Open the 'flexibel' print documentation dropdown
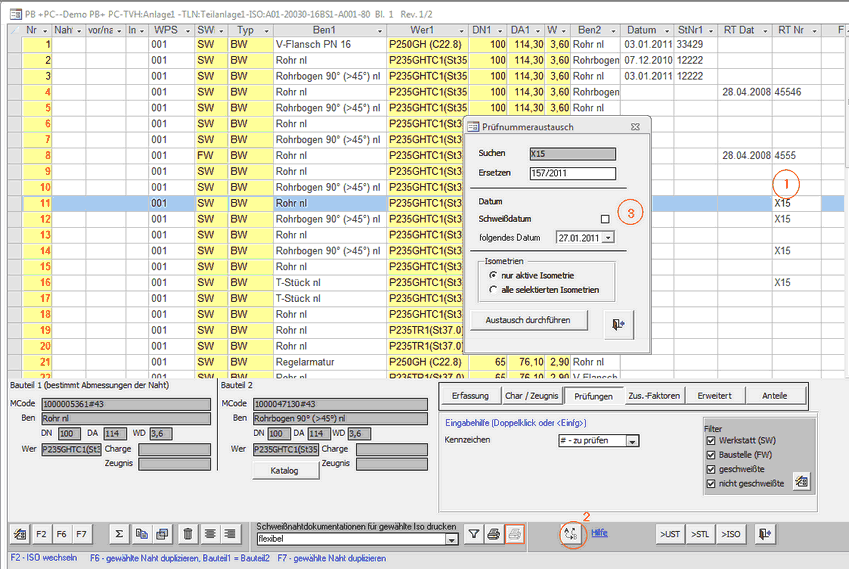849x569 pixels. coord(452,540)
